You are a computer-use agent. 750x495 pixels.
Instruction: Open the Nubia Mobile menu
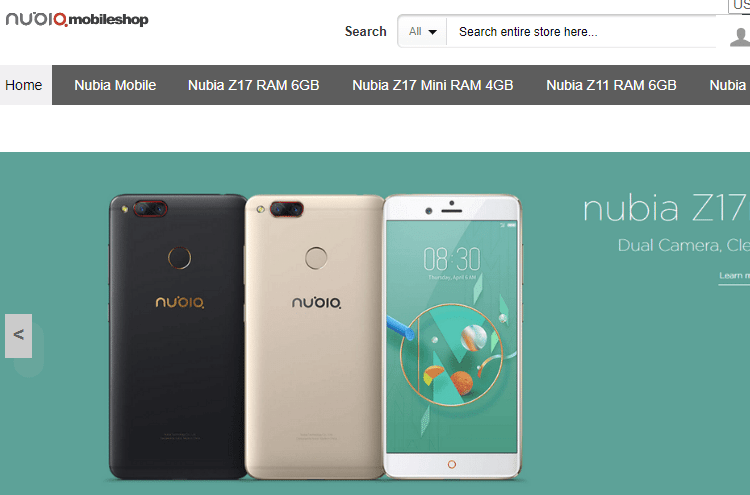pyautogui.click(x=115, y=85)
